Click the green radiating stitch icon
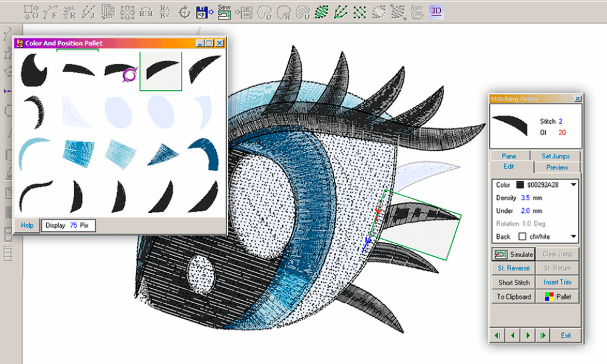 [x=341, y=12]
